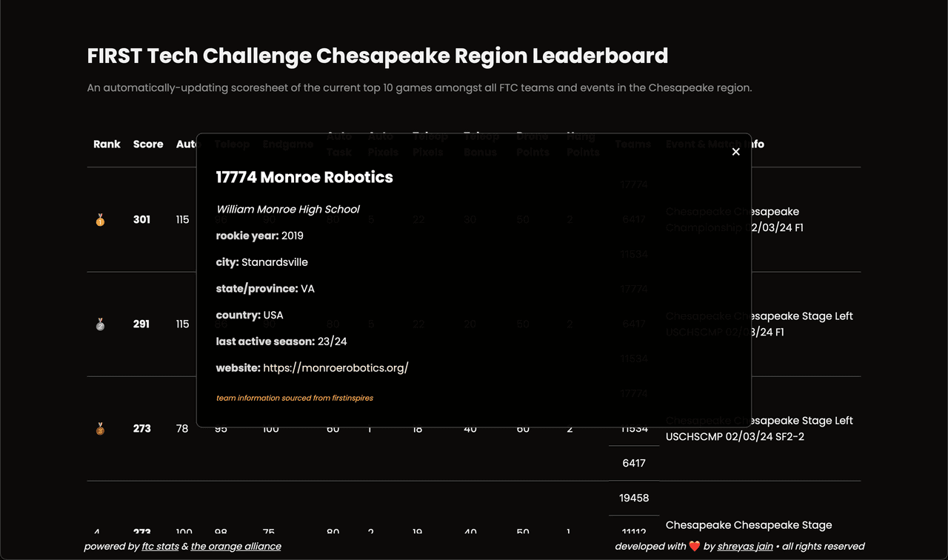
Task: Click the 301 score cell
Action: point(141,220)
